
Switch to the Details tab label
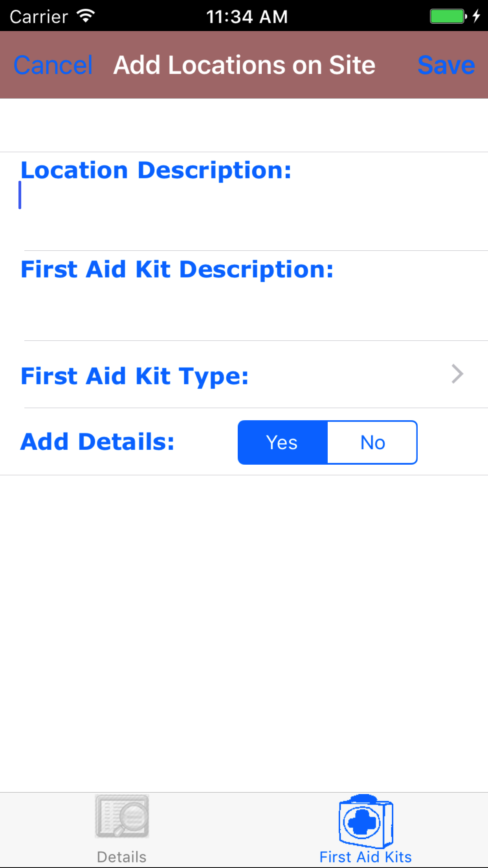point(122,857)
